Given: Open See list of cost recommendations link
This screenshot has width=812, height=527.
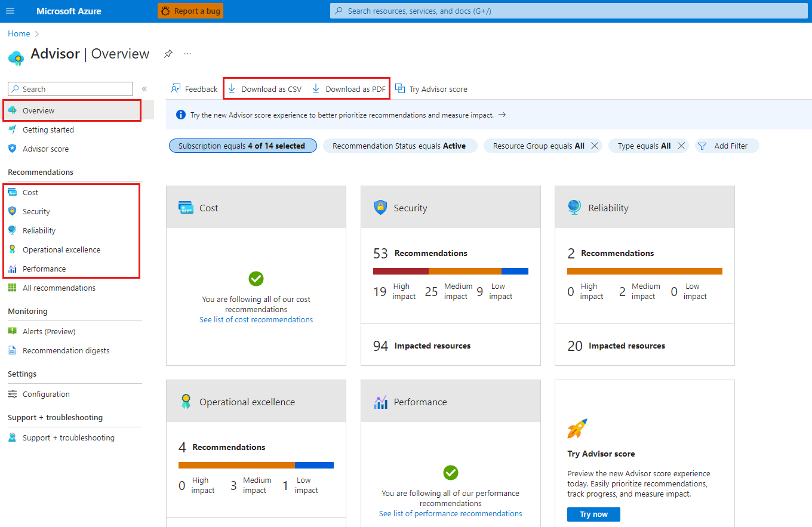Looking at the screenshot, I should [x=256, y=319].
